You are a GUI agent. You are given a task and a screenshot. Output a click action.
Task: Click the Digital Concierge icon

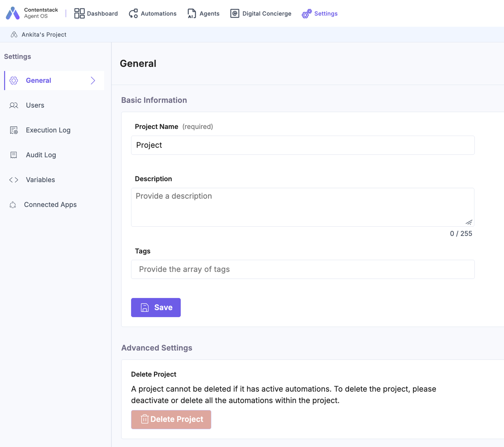click(x=235, y=13)
